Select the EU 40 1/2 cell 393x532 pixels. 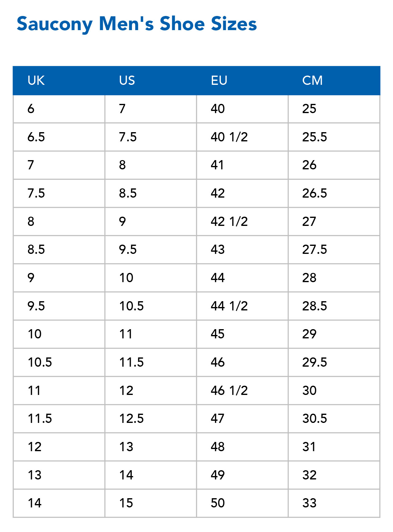(242, 137)
